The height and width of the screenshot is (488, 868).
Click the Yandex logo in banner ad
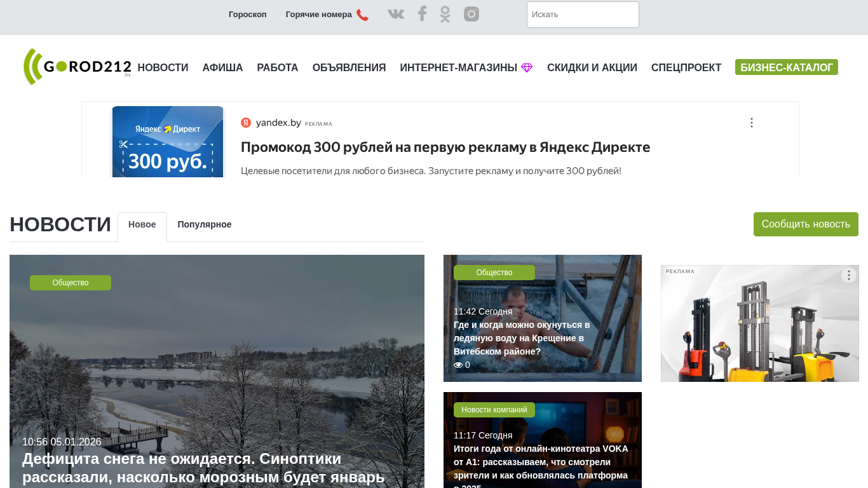pos(246,123)
